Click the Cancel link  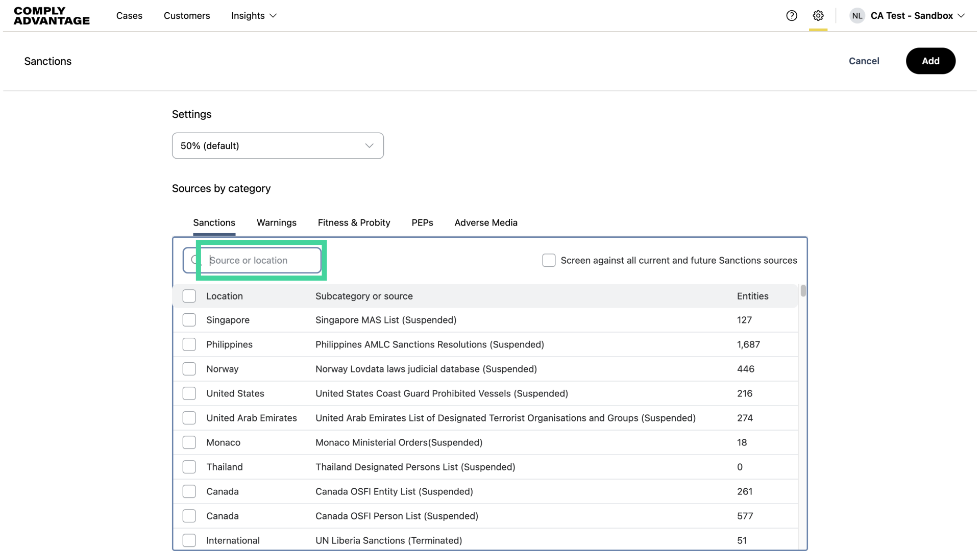coord(864,61)
